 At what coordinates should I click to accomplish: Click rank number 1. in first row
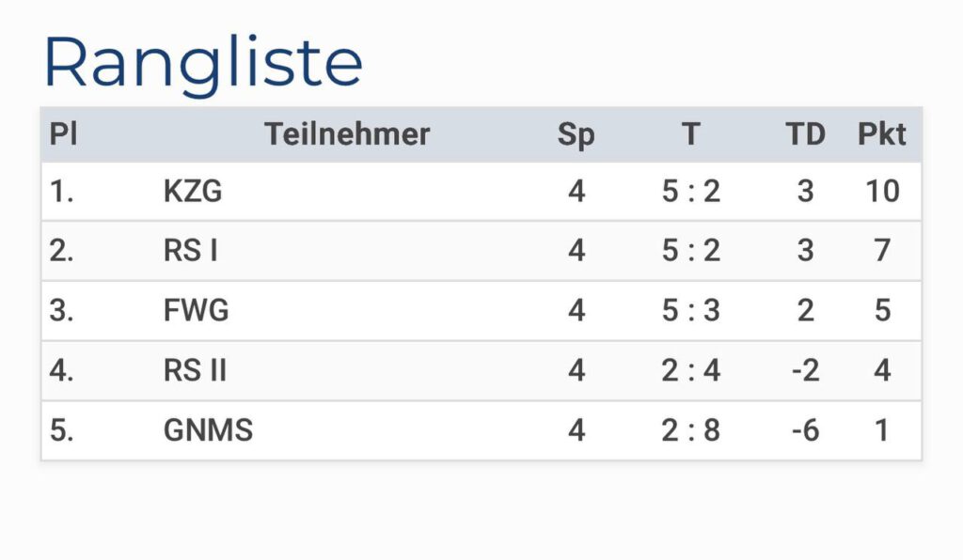pyautogui.click(x=61, y=192)
